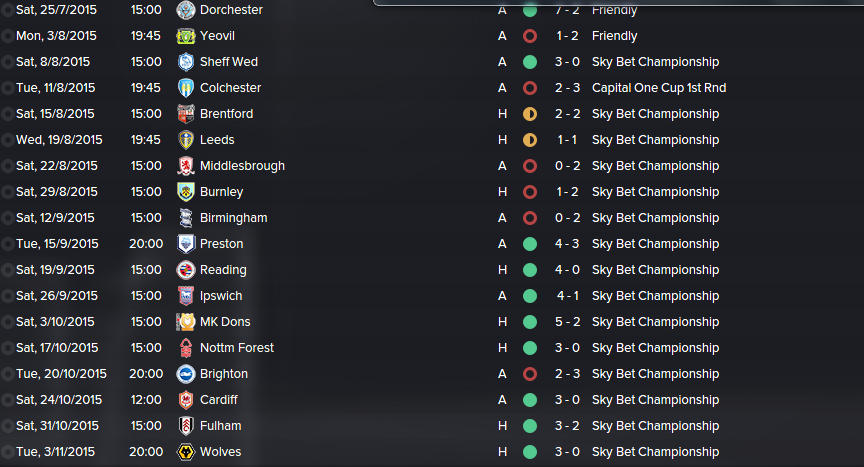Click the Brighton club crest
Screen dimensions: 864x467
[x=186, y=374]
